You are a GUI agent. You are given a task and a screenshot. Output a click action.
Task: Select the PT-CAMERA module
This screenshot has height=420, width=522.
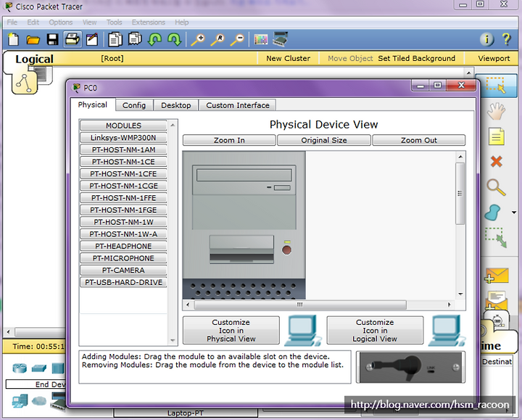(123, 270)
